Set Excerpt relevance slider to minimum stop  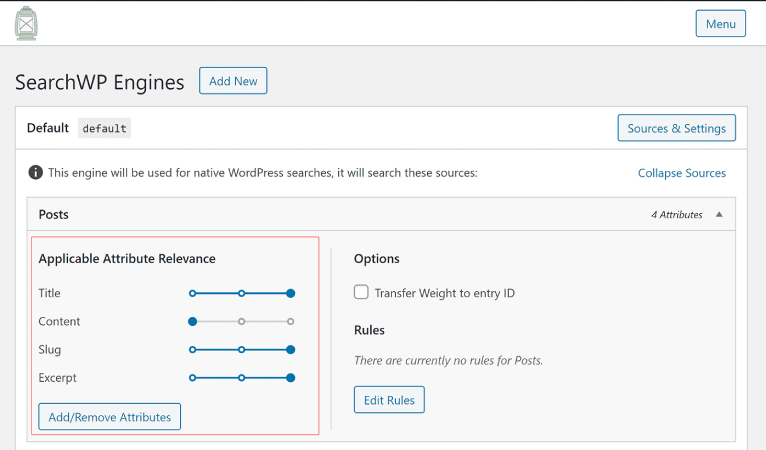click(x=192, y=378)
